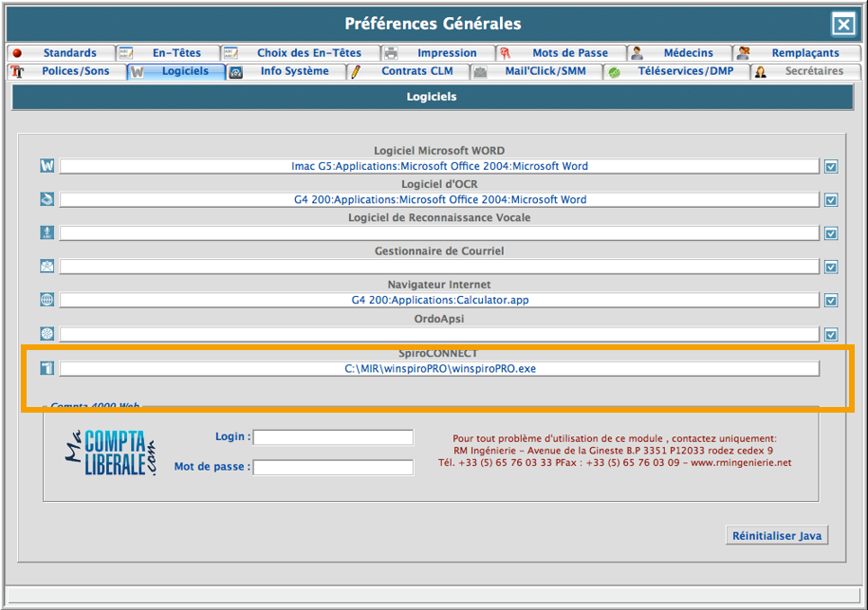Viewport: 868px width, 610px height.
Task: Click the OrdoApsi icon
Action: [x=47, y=334]
